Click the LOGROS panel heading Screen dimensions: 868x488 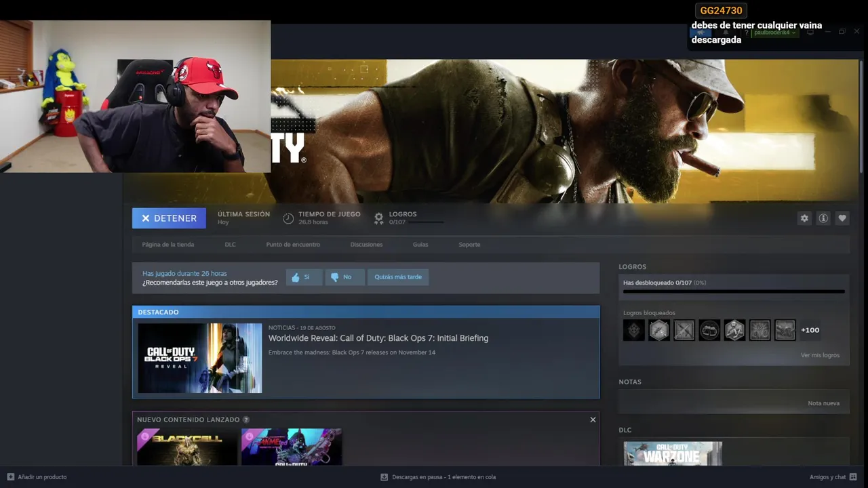(x=633, y=267)
